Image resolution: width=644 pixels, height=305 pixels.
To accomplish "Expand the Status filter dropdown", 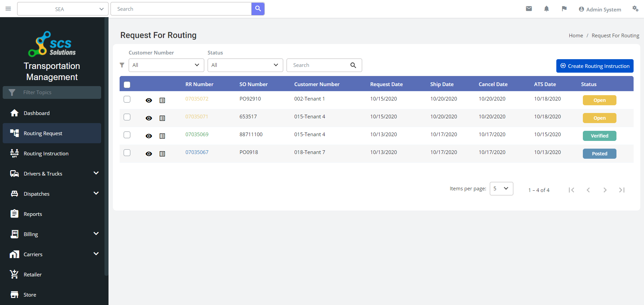I will coord(245,65).
